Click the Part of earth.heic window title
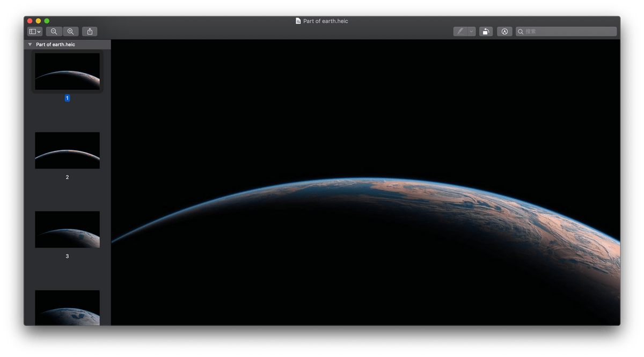The height and width of the screenshot is (357, 644). point(326,21)
